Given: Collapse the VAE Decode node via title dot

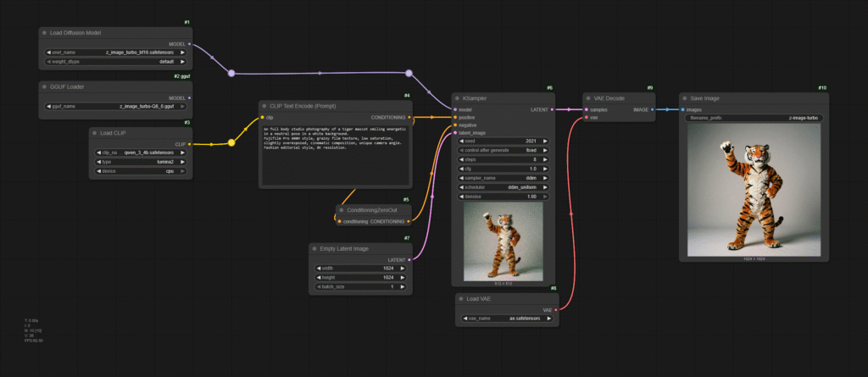Looking at the screenshot, I should 589,98.
